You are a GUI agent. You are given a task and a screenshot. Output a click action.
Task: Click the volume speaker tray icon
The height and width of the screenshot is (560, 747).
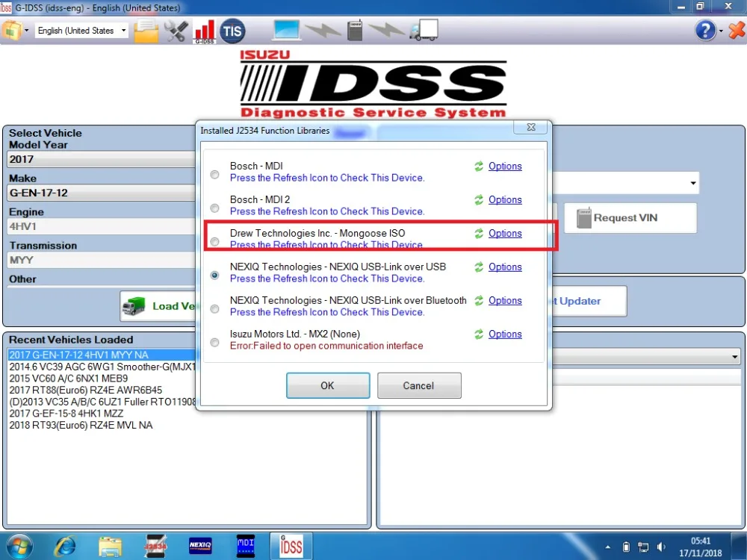661,547
